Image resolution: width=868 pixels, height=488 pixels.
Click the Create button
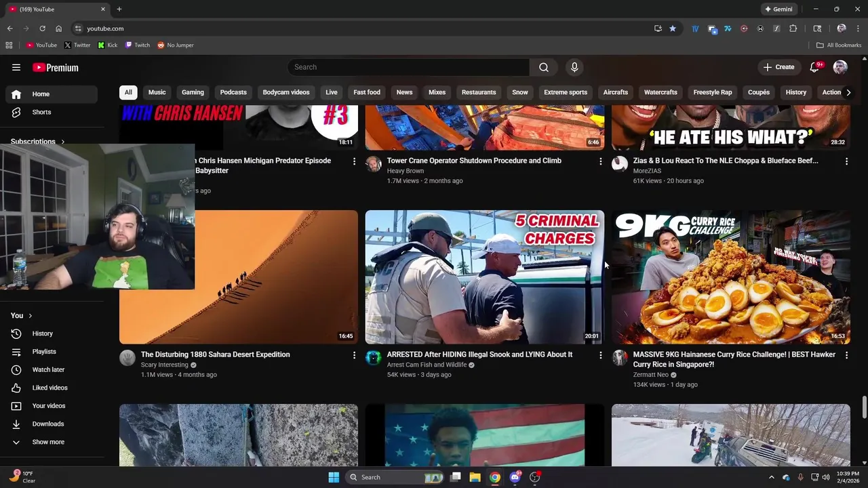[x=778, y=67]
